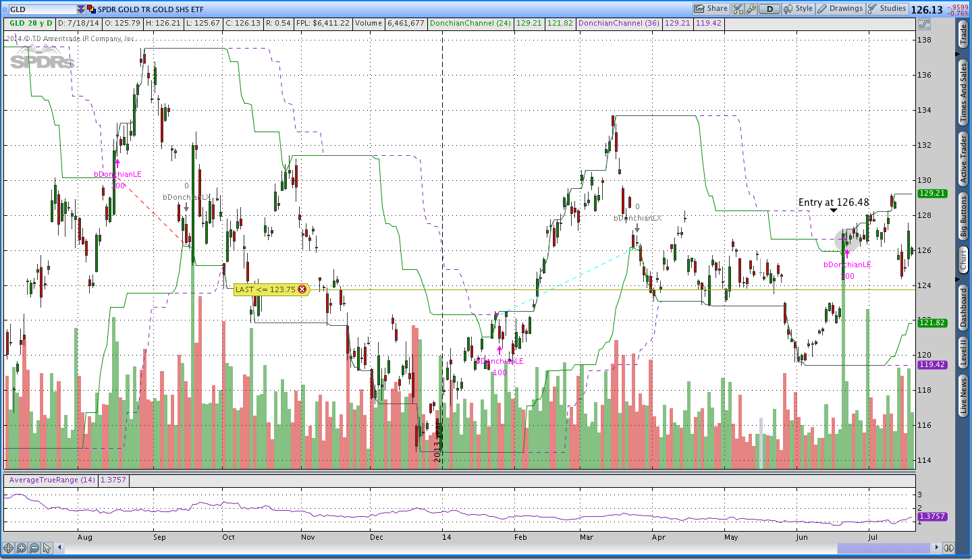Click the 121.82 green price bubble

click(x=932, y=323)
